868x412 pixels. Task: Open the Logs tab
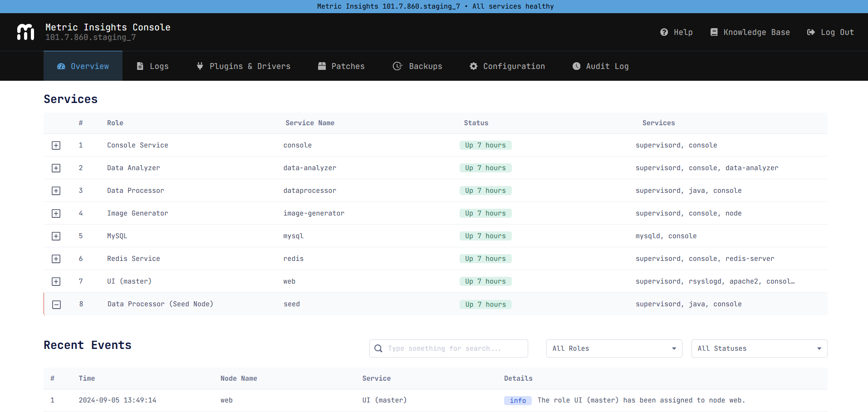pos(152,66)
